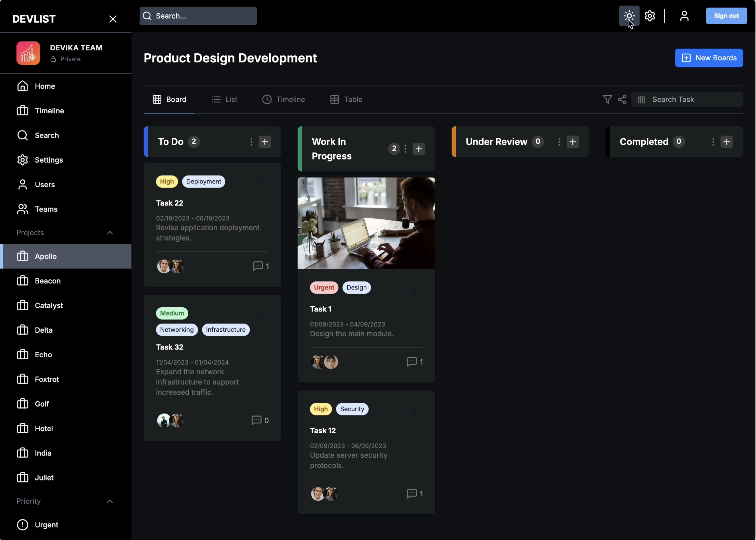
Task: Select the Search item in the sidebar
Action: pos(46,135)
